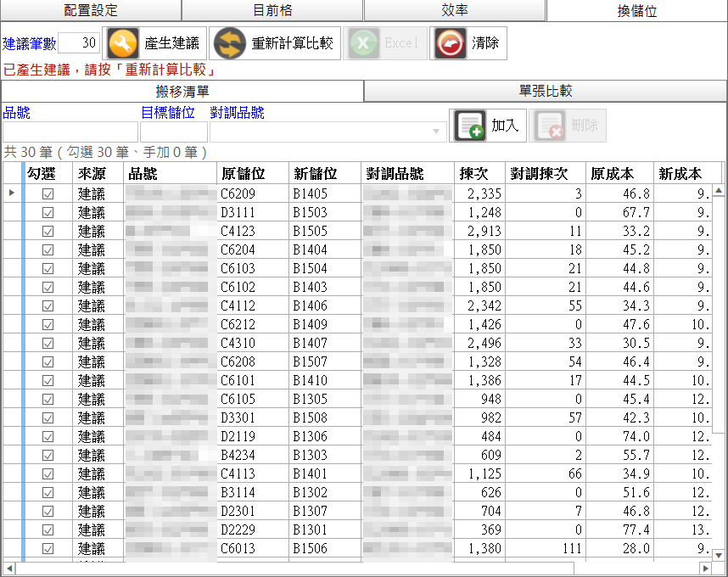Toggle checkbox for row C6212
Viewport: 728px width, 577px height.
(x=48, y=324)
